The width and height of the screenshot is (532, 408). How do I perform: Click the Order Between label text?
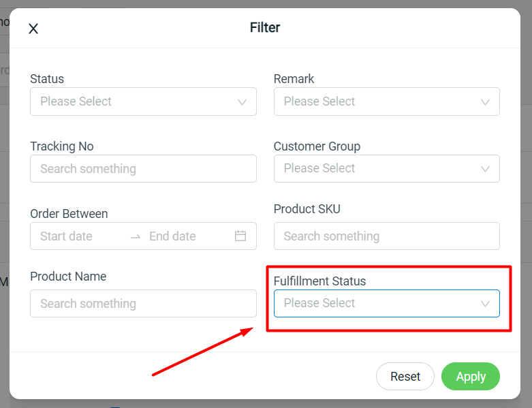tap(69, 214)
